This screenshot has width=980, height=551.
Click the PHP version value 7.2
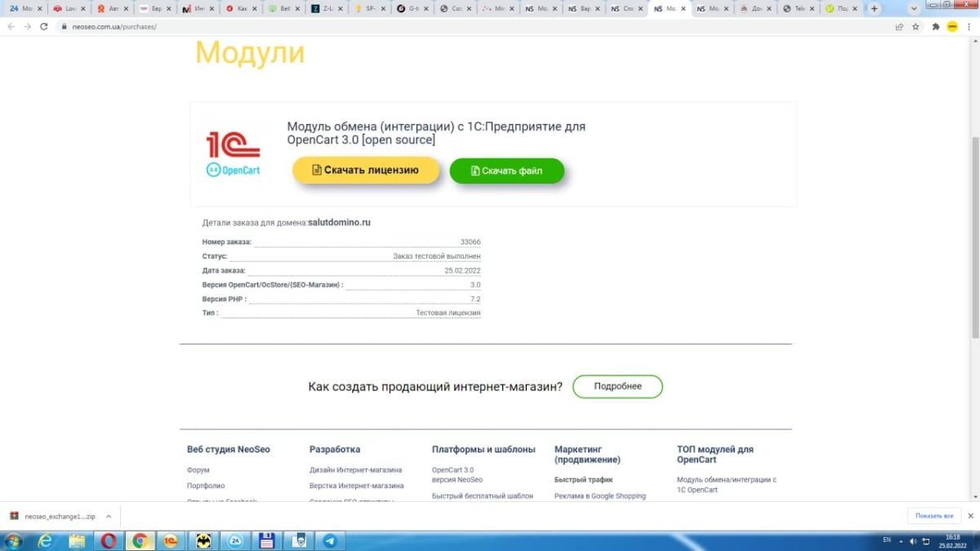pos(475,300)
